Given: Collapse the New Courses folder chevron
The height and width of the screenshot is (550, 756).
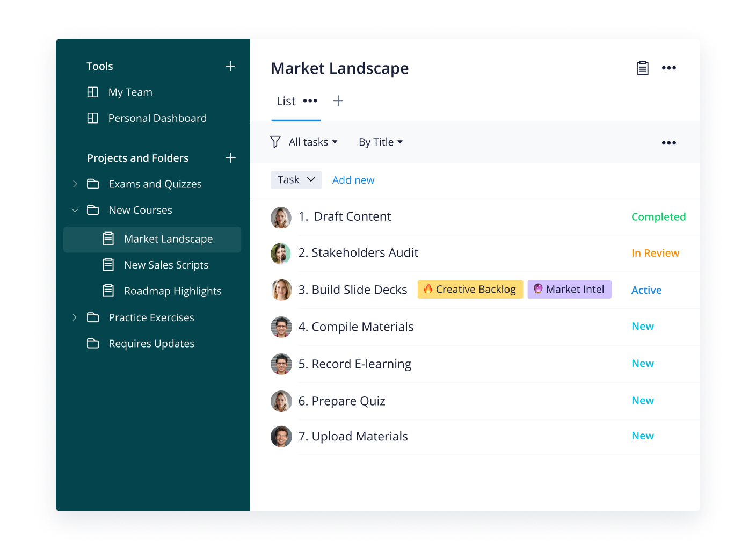Looking at the screenshot, I should [75, 210].
